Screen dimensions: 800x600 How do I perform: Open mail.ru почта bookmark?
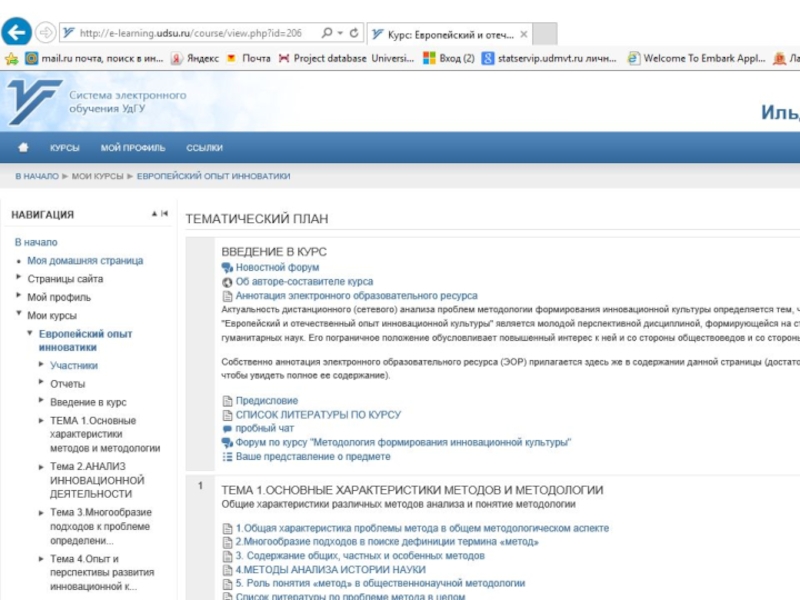[94, 59]
